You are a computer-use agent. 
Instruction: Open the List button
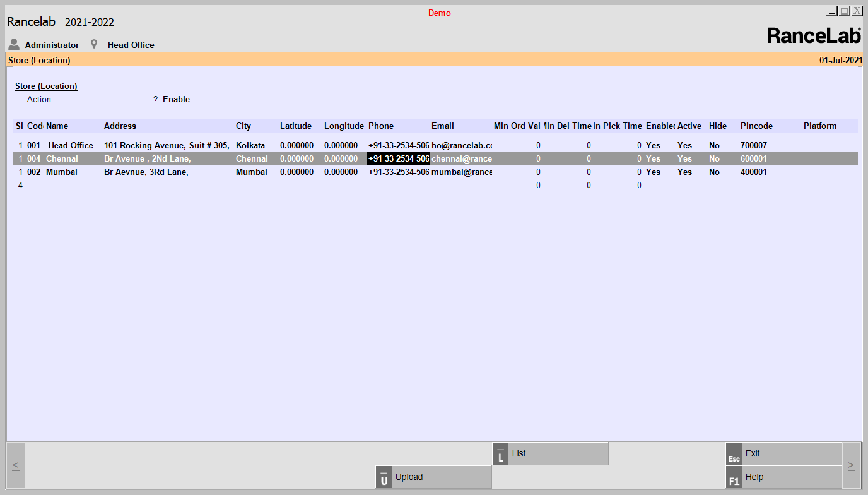(550, 454)
